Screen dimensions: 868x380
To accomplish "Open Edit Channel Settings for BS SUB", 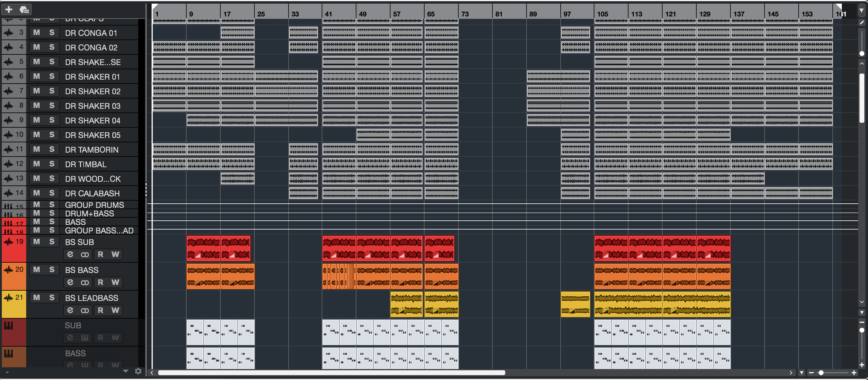I will pyautogui.click(x=70, y=254).
